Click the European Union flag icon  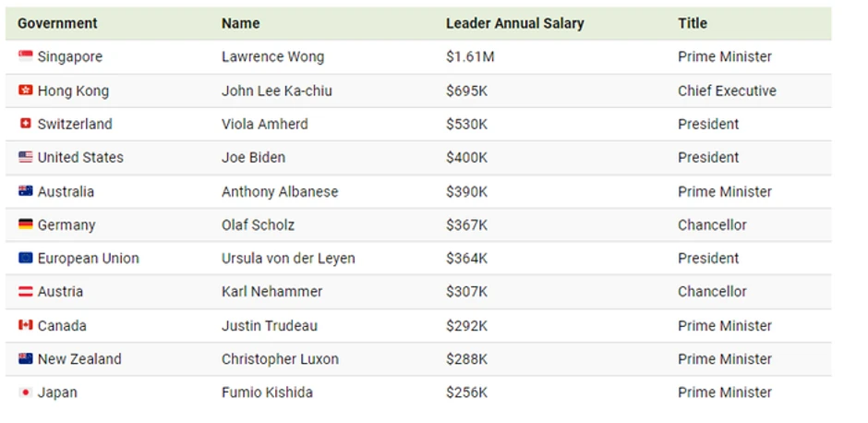(26, 258)
